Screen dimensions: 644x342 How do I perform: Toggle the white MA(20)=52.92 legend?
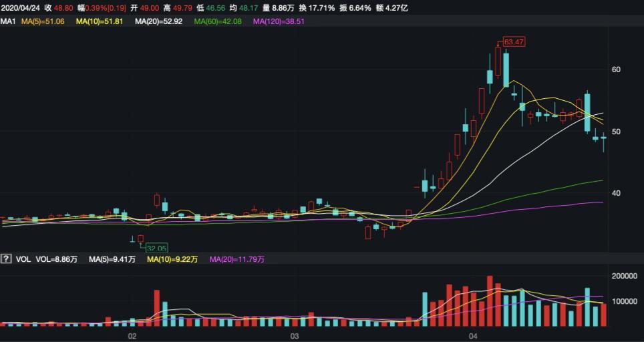pos(158,21)
